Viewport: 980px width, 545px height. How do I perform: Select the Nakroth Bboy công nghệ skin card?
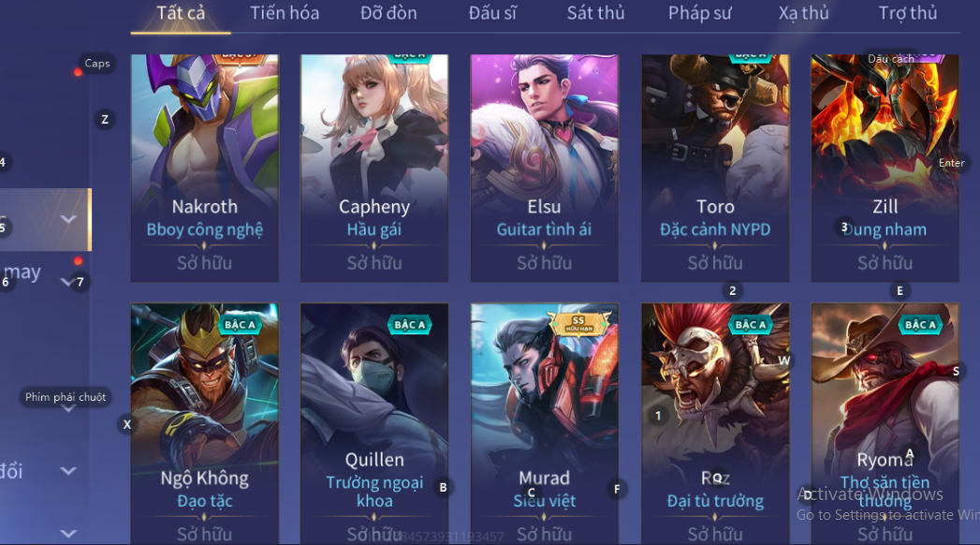coord(204,168)
